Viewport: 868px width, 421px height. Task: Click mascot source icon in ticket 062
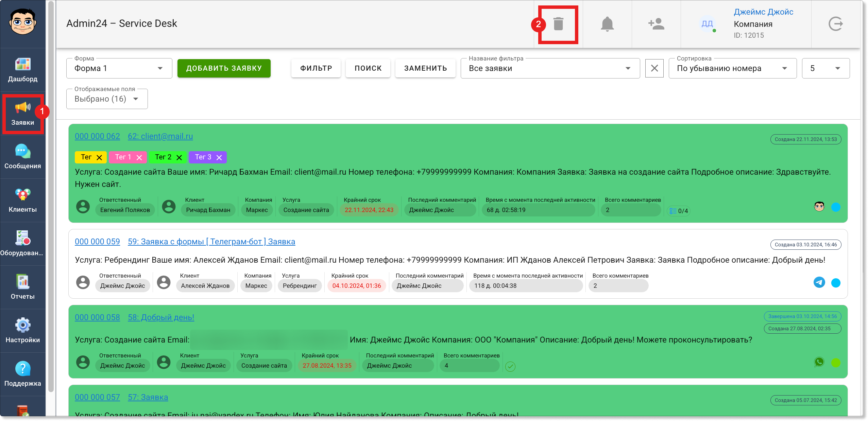pos(819,207)
